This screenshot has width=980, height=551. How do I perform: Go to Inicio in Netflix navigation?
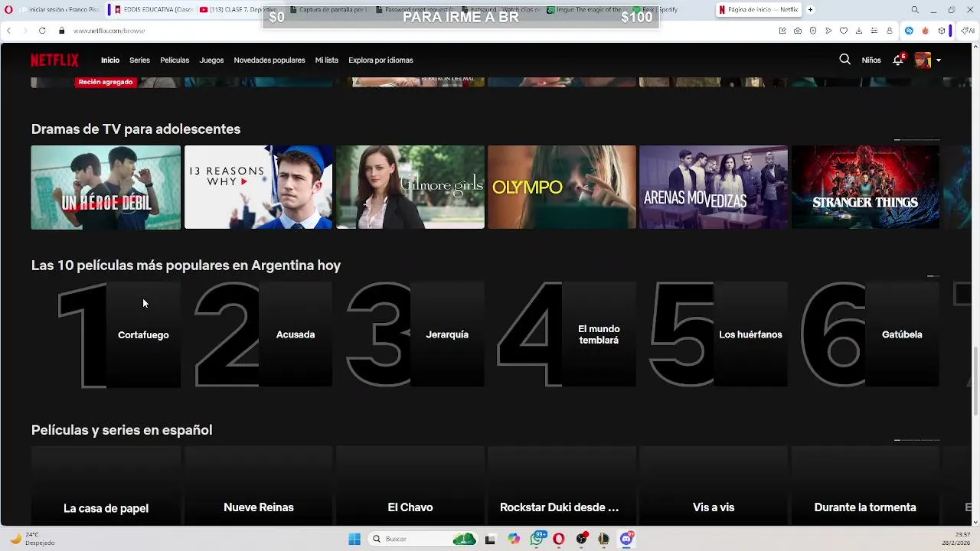(110, 60)
